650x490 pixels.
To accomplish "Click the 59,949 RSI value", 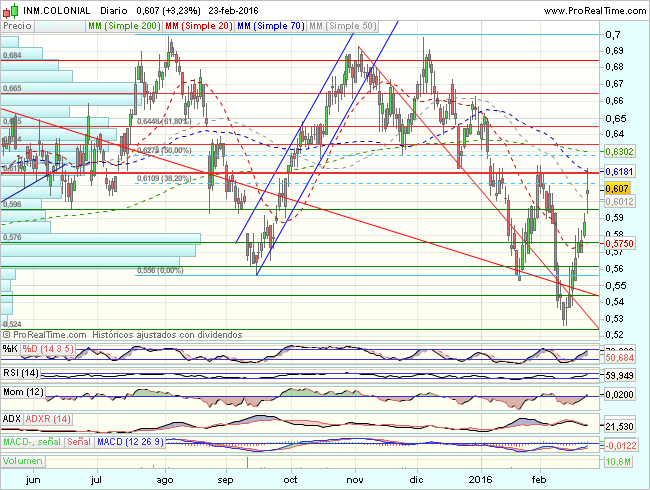I will pos(619,376).
